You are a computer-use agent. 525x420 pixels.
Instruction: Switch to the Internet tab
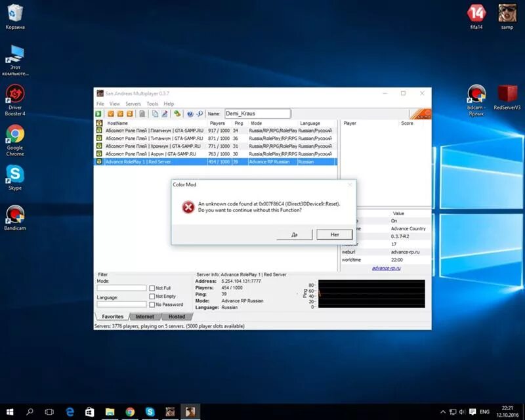tap(144, 316)
